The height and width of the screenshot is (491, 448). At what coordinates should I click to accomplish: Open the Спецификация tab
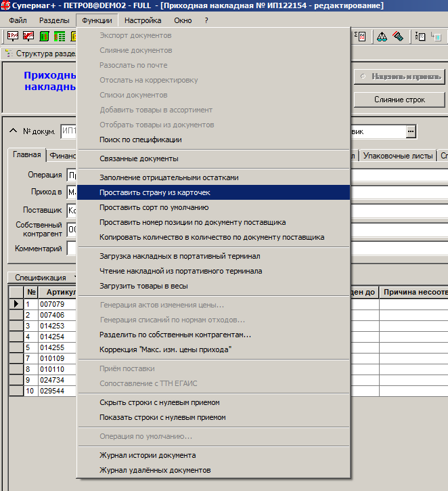(41, 278)
